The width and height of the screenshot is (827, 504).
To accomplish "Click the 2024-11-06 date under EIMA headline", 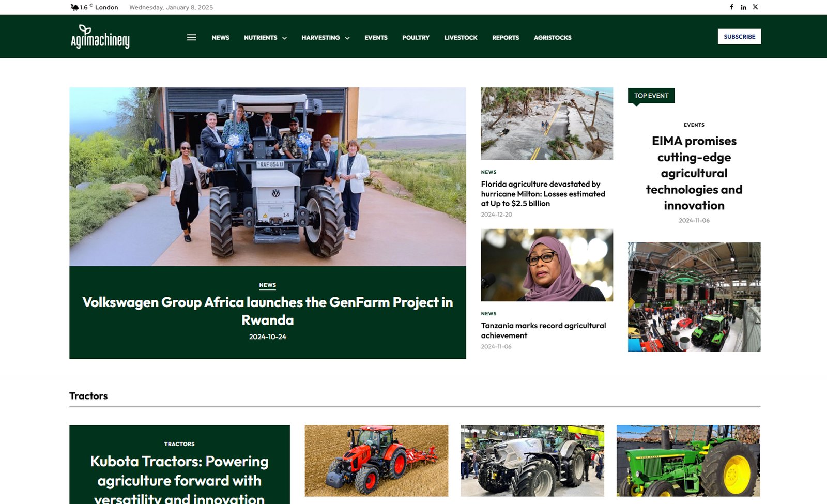I will coord(694,221).
